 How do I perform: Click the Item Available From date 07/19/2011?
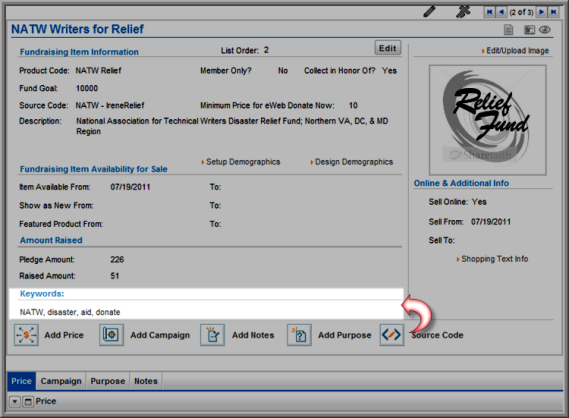130,187
